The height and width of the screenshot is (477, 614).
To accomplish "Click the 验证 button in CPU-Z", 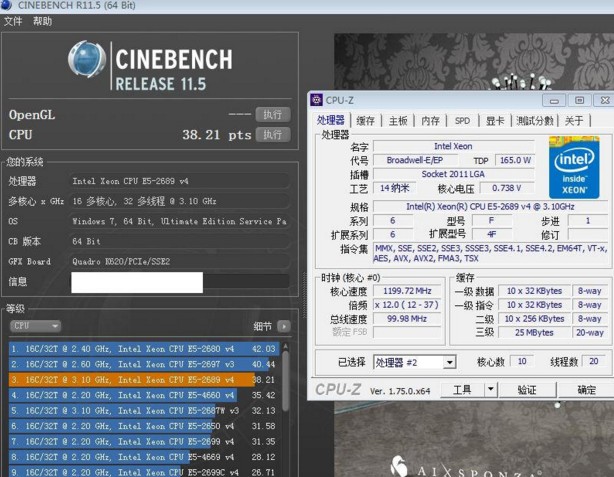I will [x=527, y=390].
